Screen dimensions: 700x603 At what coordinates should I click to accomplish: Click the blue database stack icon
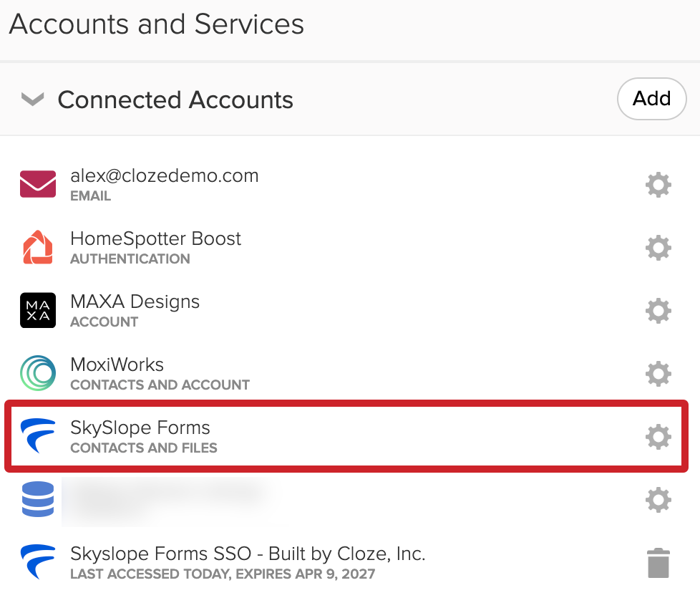pos(38,499)
